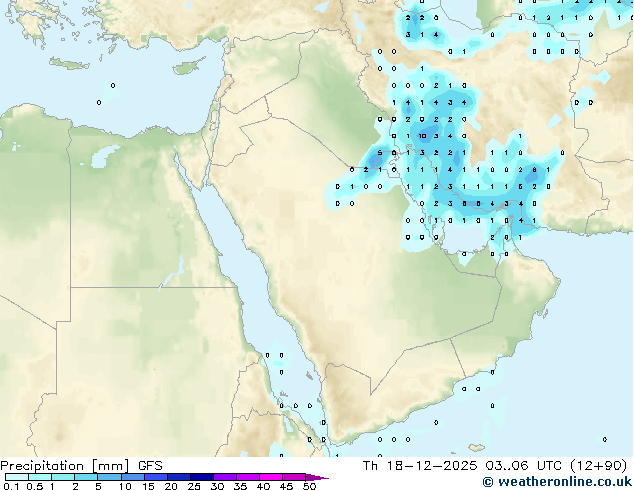Click the '10' precipitation value on the map

coord(422,136)
